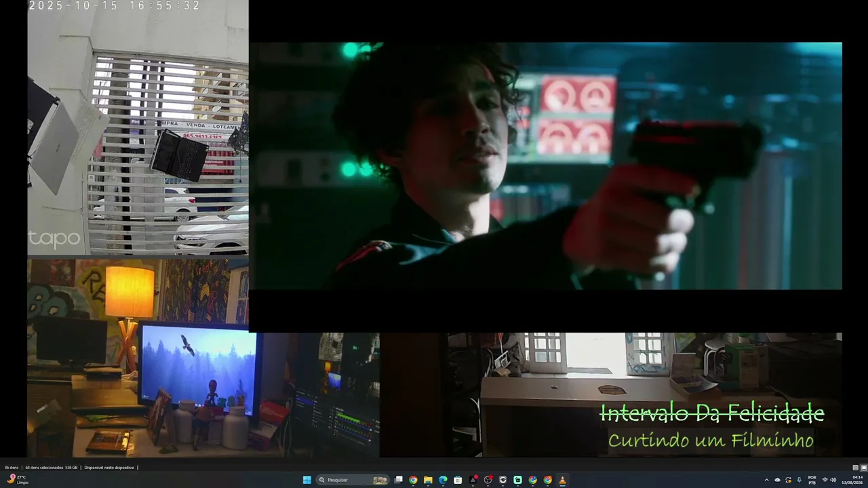Open Task View from the taskbar
The width and height of the screenshot is (868, 488).
point(399,480)
